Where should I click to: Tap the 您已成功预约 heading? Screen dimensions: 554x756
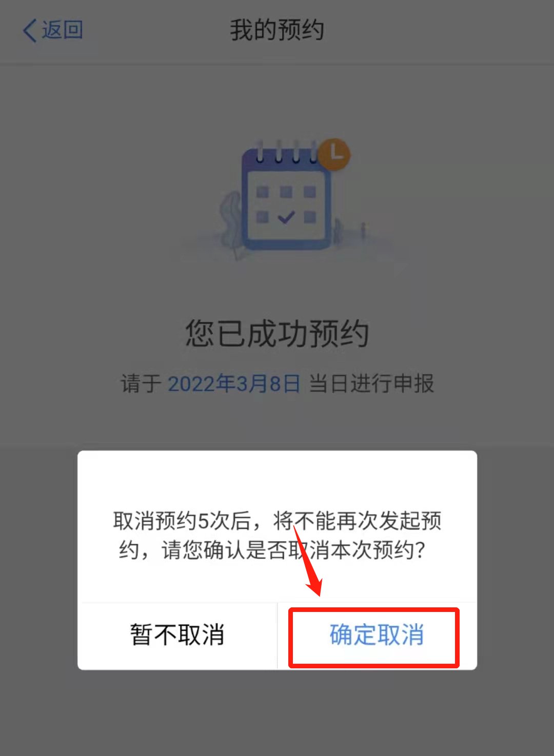[277, 333]
